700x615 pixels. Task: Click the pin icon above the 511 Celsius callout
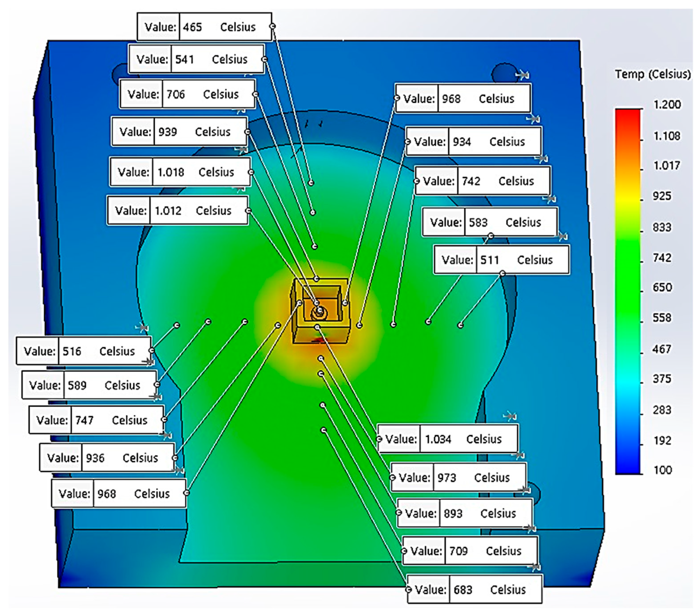coord(562,237)
